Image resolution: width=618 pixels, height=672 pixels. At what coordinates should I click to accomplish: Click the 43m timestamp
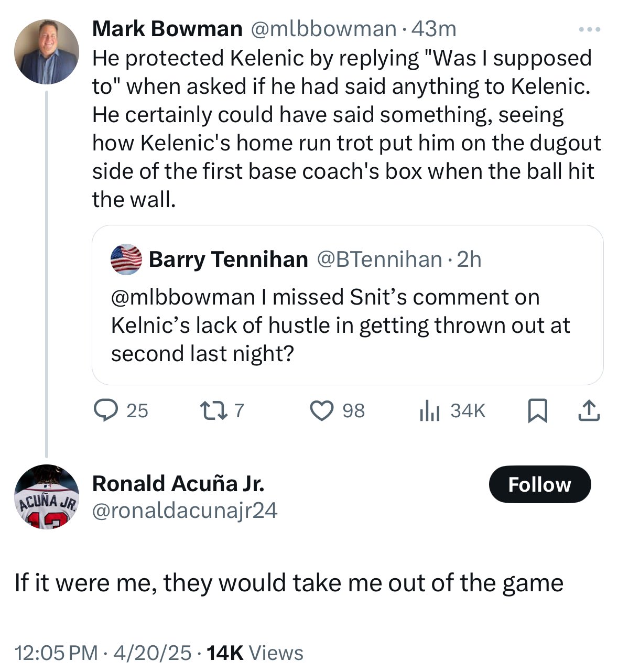coord(434,29)
